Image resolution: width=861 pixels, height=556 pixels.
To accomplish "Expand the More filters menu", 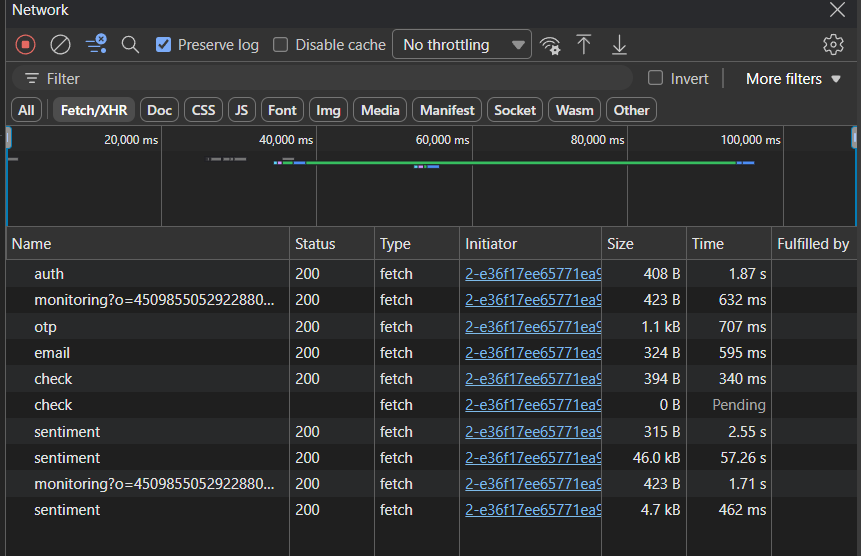I will (793, 78).
